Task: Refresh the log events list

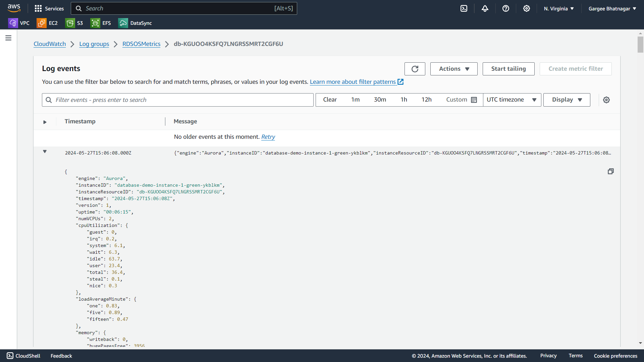Action: [415, 69]
